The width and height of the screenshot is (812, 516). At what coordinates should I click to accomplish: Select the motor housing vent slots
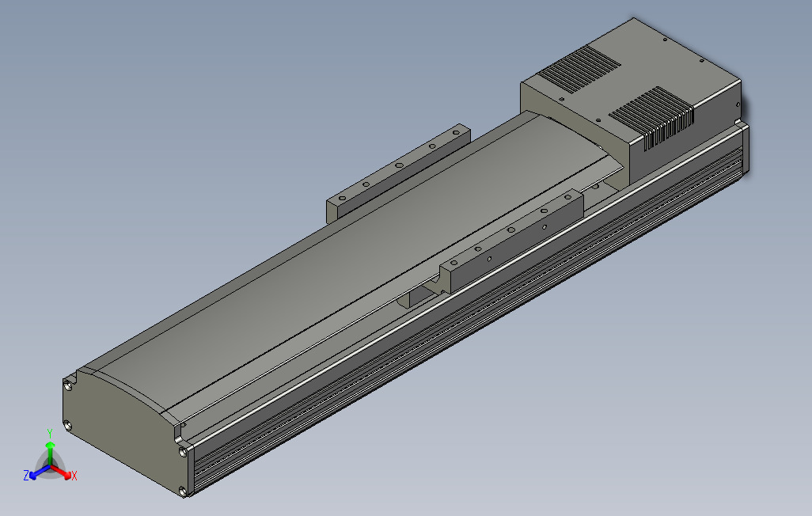[x=579, y=69]
